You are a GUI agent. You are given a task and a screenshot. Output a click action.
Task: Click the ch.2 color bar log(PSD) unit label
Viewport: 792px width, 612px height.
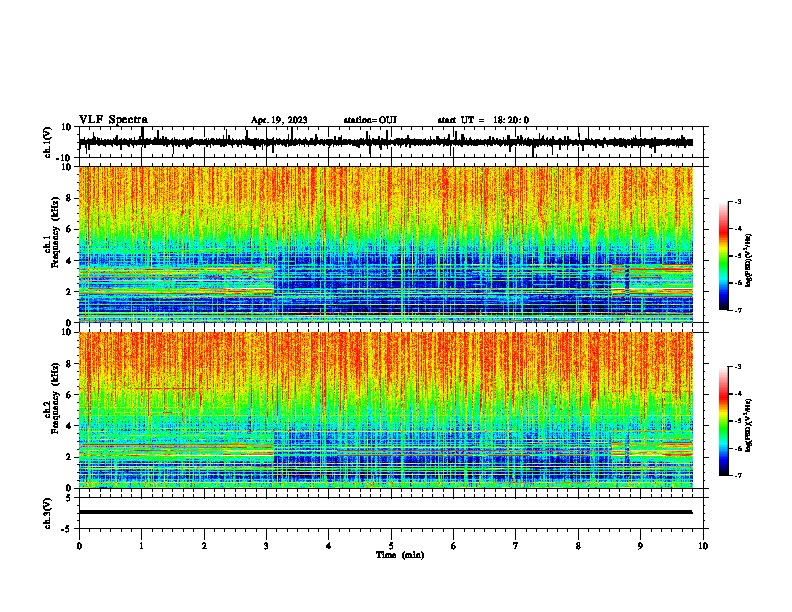748,425
